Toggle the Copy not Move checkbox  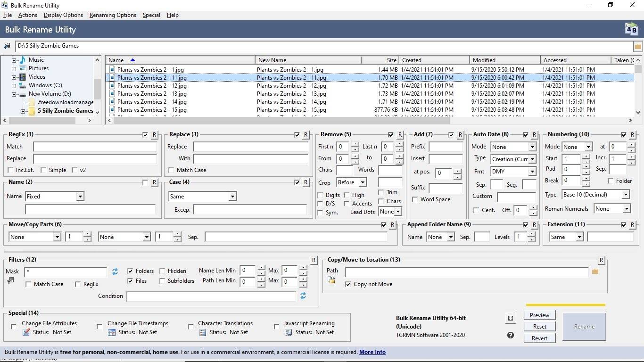click(x=348, y=284)
